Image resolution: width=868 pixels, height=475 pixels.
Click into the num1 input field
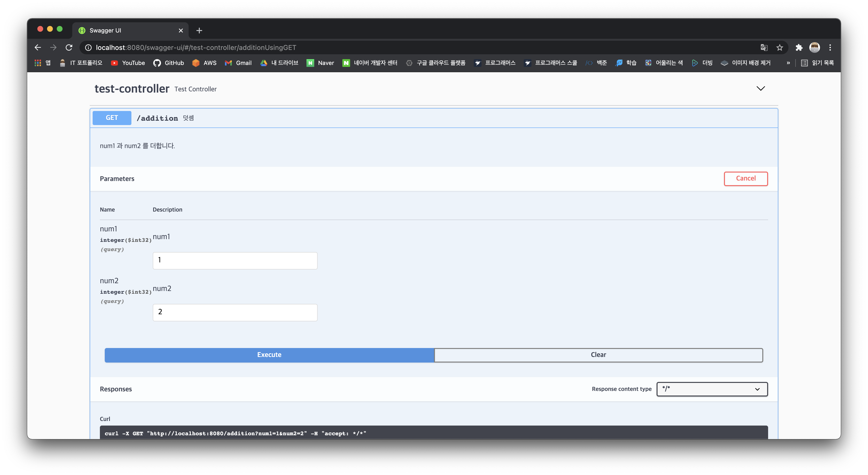point(235,261)
